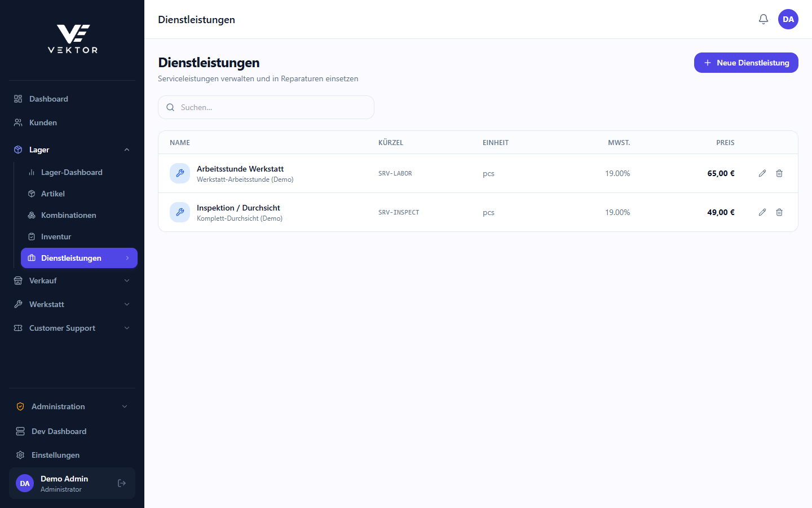Log out using the exit icon
Screen dimensions: 812x508
click(x=122, y=483)
